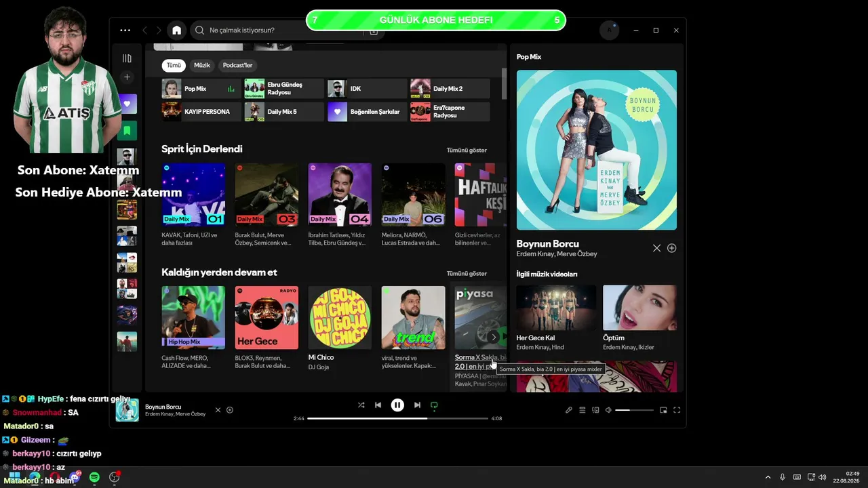Image resolution: width=868 pixels, height=488 pixels.
Task: Toggle repeat mode
Action: 434,405
